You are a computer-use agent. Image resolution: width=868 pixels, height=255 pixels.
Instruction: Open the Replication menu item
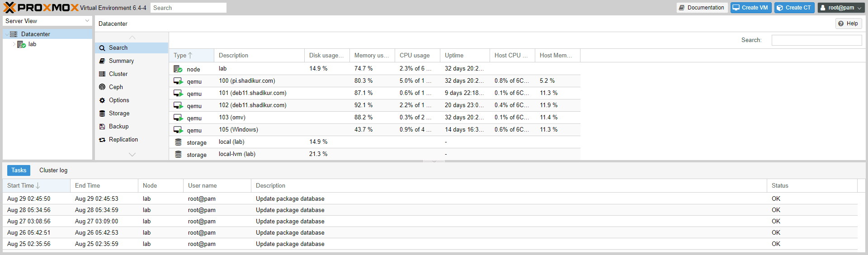[x=132, y=140]
